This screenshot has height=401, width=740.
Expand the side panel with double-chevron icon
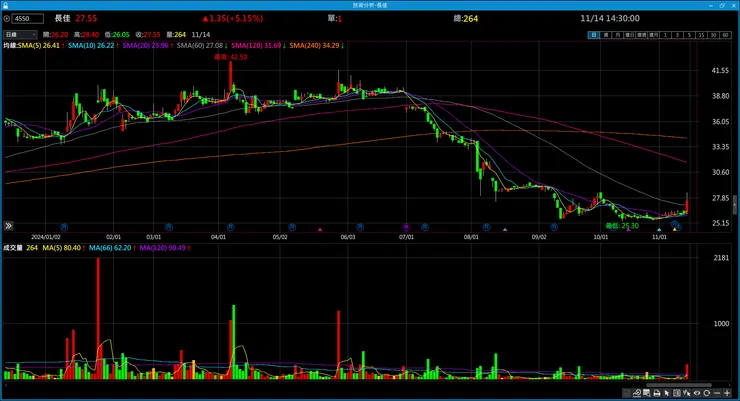[8, 226]
